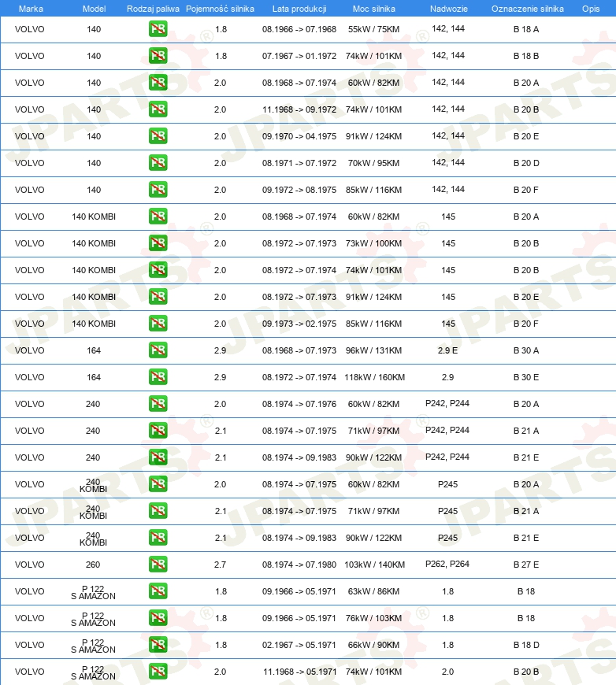Click the fuel icon in the 08.1974 -> 07.1976 row
The height and width of the screenshot is (685, 616).
pyautogui.click(x=158, y=404)
